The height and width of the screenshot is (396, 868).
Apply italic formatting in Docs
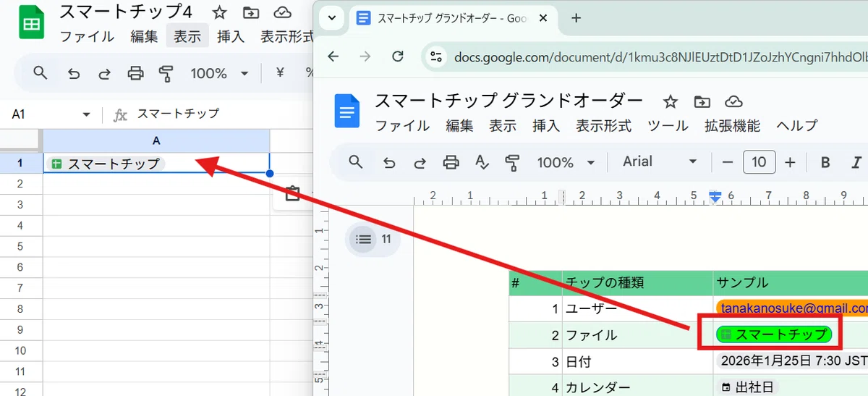click(857, 162)
